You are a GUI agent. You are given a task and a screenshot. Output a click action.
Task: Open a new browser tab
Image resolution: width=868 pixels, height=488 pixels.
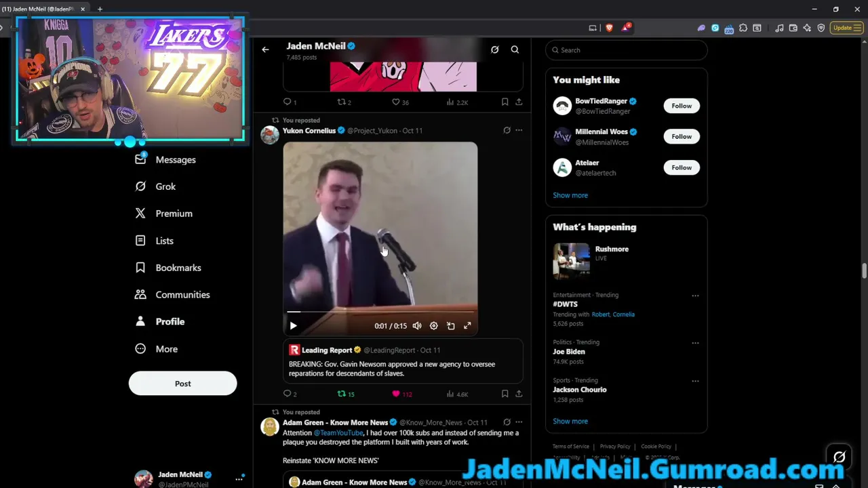pos(100,9)
